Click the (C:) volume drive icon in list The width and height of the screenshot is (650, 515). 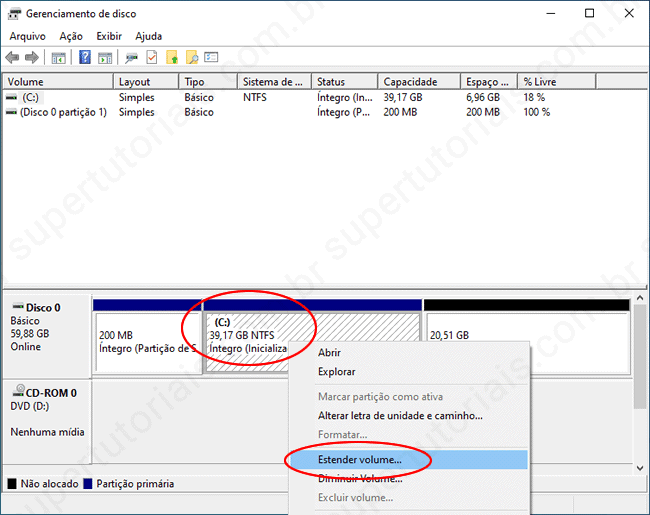12,97
